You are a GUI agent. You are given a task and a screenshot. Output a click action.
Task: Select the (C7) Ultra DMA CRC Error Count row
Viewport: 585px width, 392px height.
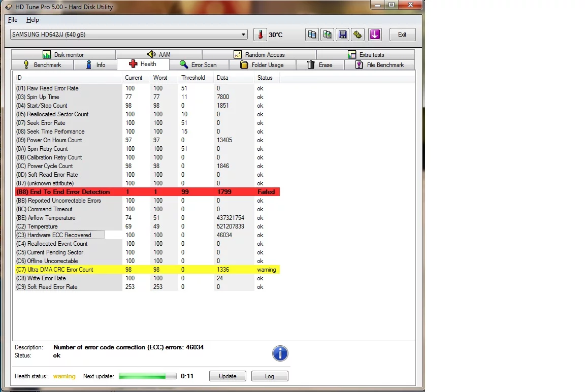147,270
